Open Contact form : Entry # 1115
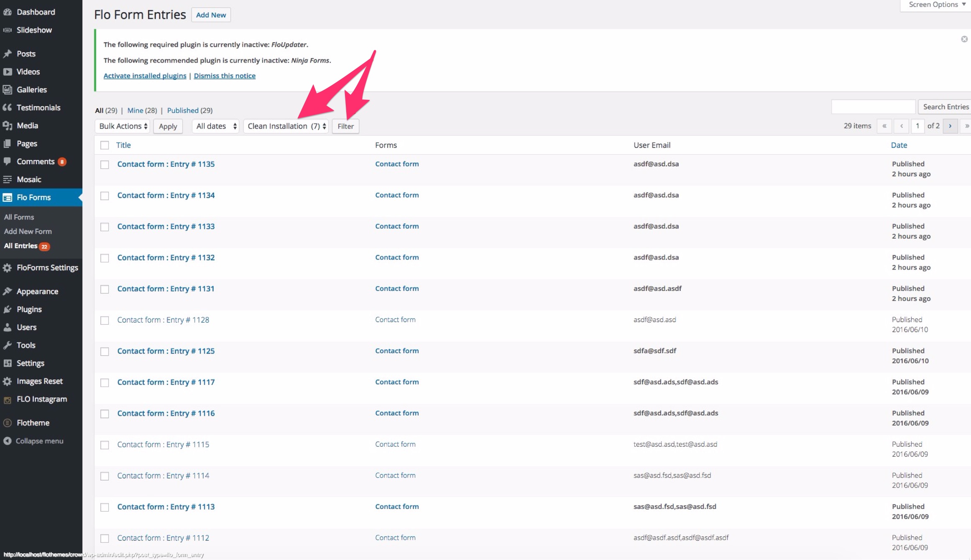The image size is (971, 560). 163,445
